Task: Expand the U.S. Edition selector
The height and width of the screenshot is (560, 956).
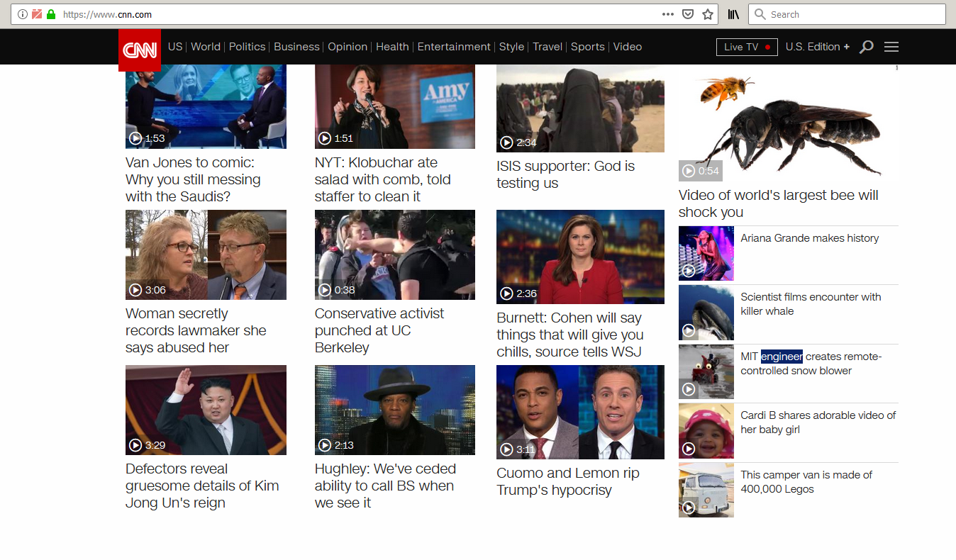Action: (817, 47)
